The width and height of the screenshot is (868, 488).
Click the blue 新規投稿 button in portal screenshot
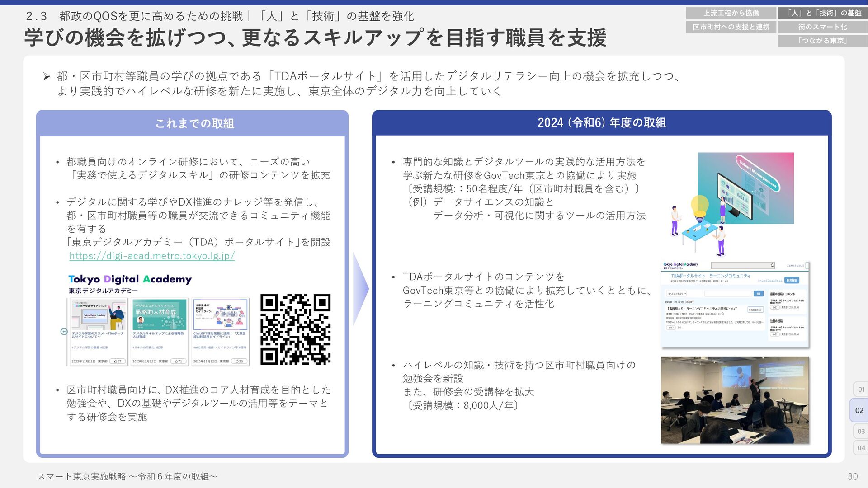pyautogui.click(x=792, y=280)
